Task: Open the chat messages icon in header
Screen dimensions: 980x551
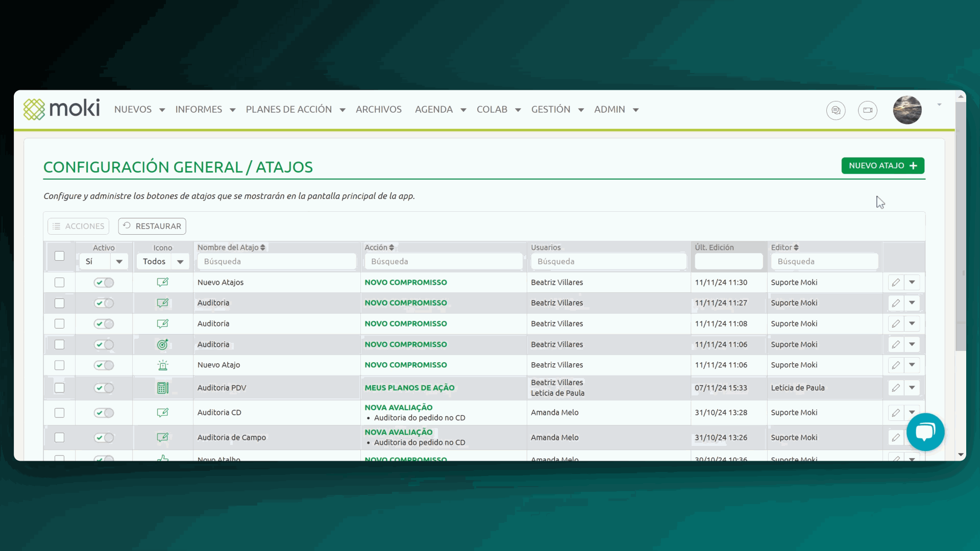Action: click(x=836, y=110)
